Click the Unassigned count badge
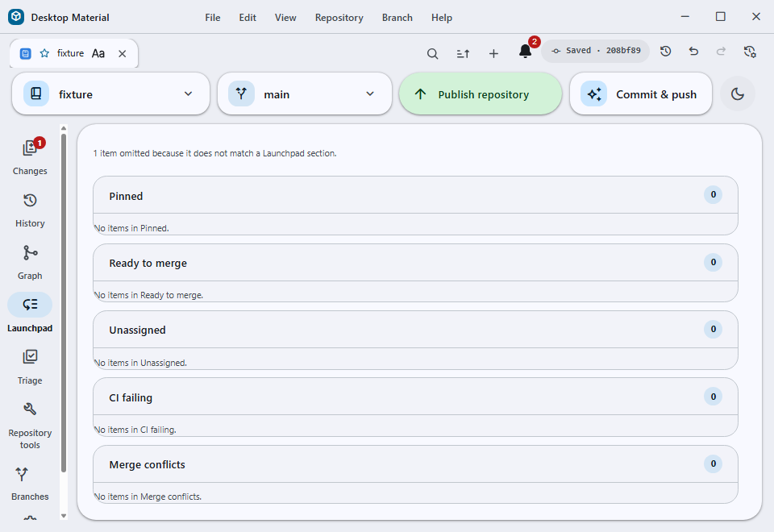 pyautogui.click(x=713, y=329)
